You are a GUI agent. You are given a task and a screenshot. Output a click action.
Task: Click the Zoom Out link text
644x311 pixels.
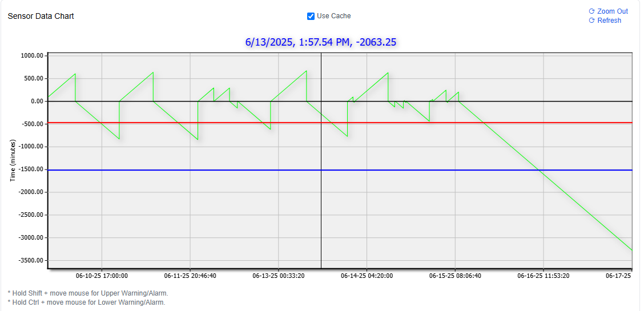click(613, 11)
